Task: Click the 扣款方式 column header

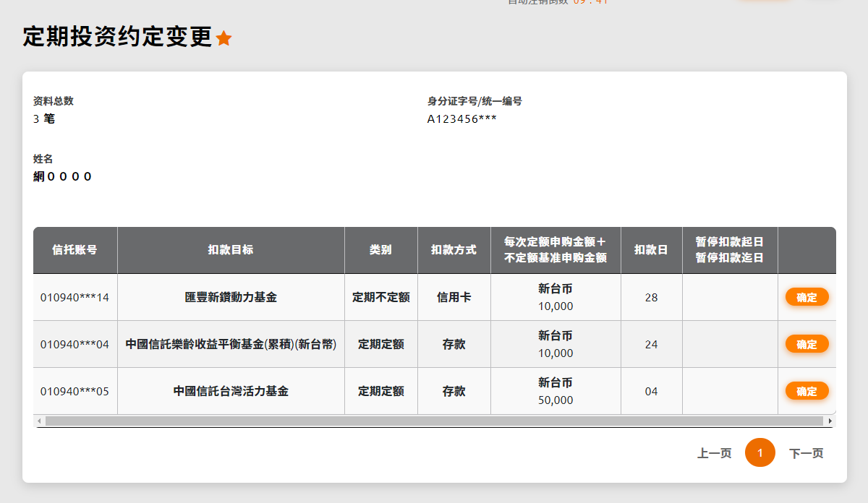Action: pyautogui.click(x=454, y=250)
